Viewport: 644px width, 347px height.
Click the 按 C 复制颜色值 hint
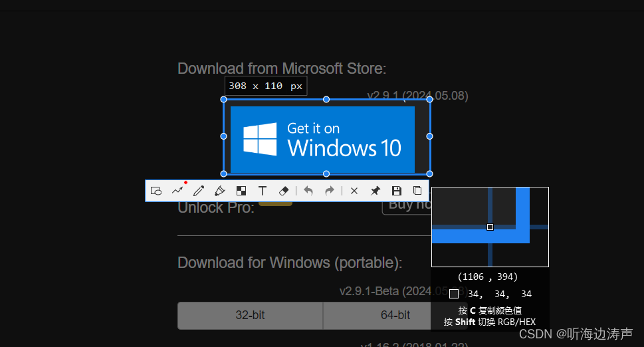click(x=490, y=311)
